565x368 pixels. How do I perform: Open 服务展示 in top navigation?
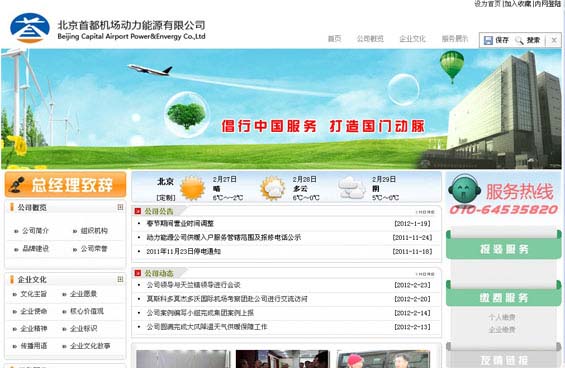(455, 39)
